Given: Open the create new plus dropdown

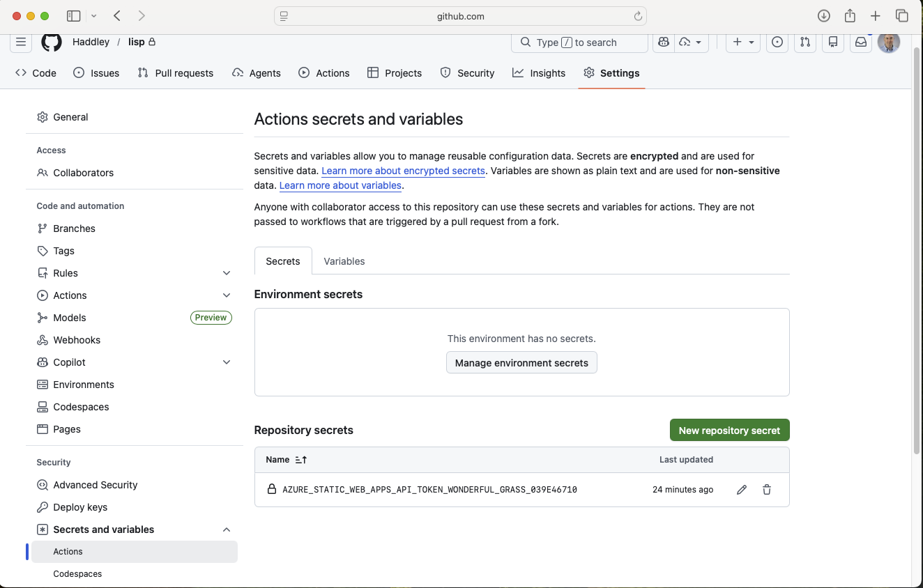Looking at the screenshot, I should coord(742,42).
